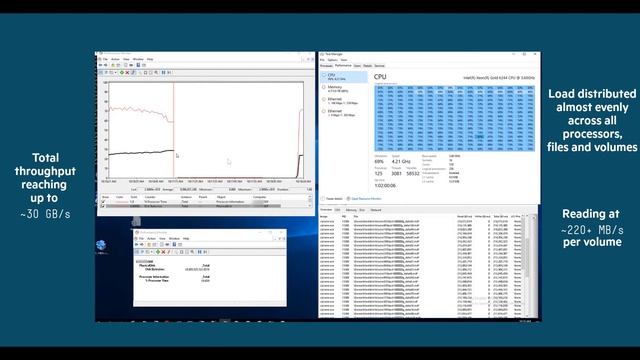Open Window menu in graph Performance Monitor window
Image resolution: width=640 pixels, height=360 pixels.
click(138, 59)
